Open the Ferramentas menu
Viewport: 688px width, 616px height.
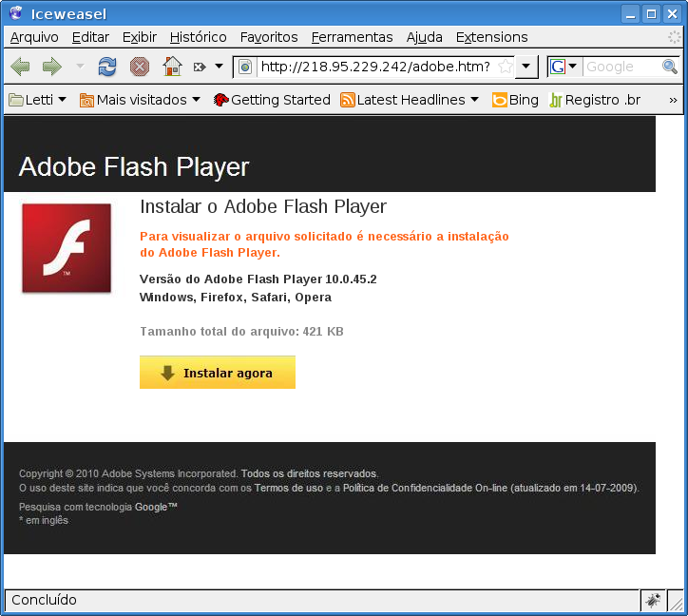[x=352, y=37]
